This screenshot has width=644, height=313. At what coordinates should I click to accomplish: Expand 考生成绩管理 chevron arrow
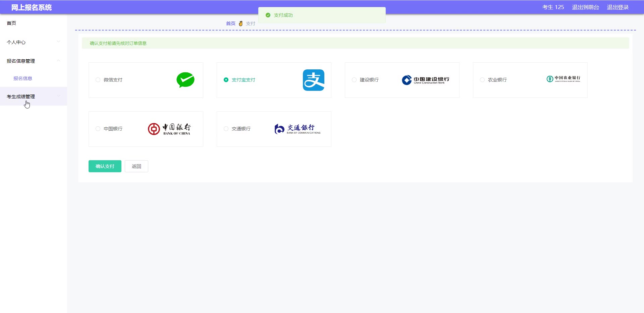58,96
